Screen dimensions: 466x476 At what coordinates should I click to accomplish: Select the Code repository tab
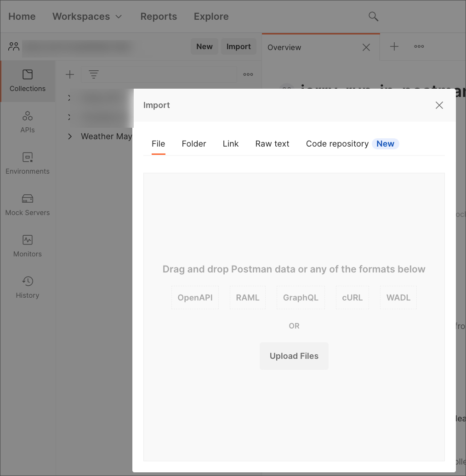(x=337, y=144)
